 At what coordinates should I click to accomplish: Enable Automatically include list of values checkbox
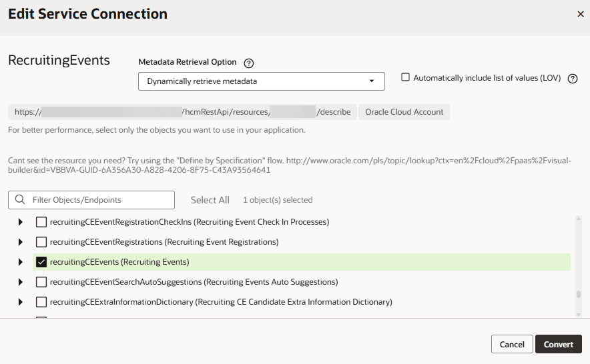[405, 77]
